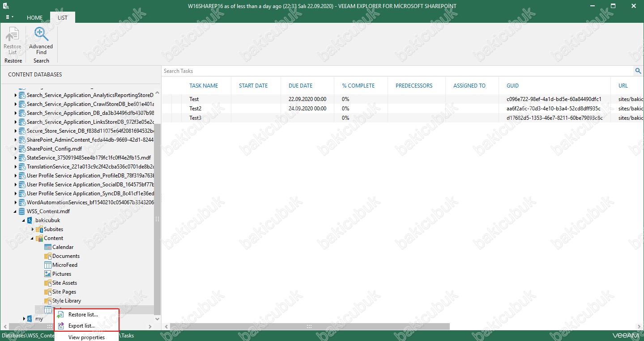The height and width of the screenshot is (341, 644).
Task: Sort by % COMPLETE column
Action: coord(358,85)
